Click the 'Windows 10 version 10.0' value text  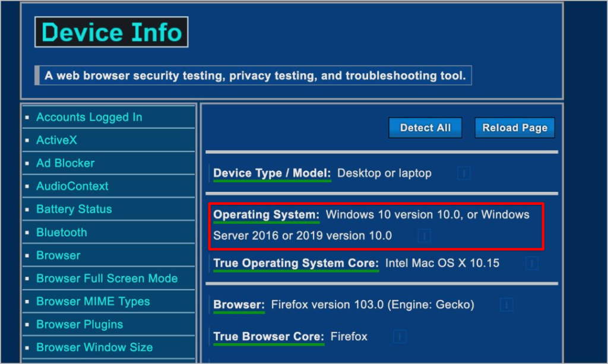[393, 215]
